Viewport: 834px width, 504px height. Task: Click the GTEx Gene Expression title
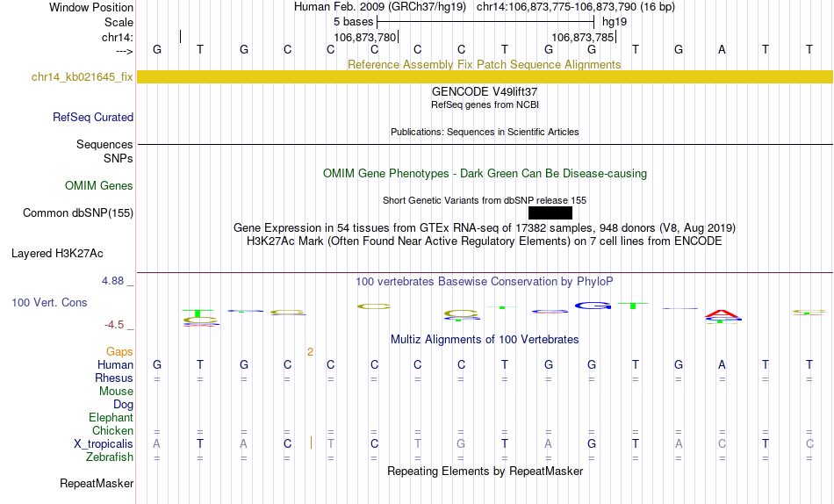tap(485, 227)
